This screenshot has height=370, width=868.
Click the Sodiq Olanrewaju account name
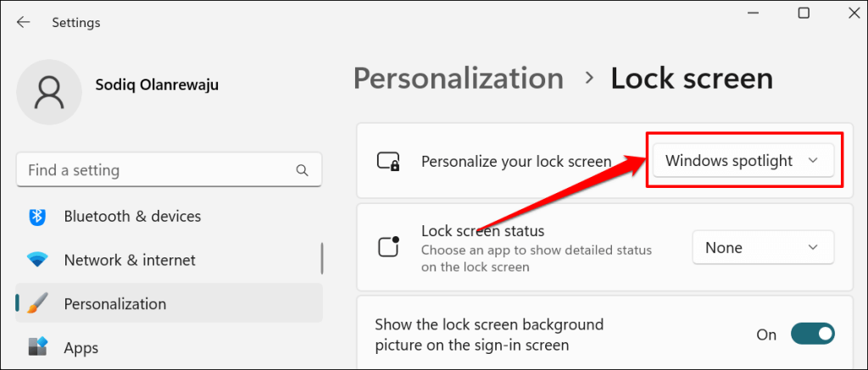(159, 86)
